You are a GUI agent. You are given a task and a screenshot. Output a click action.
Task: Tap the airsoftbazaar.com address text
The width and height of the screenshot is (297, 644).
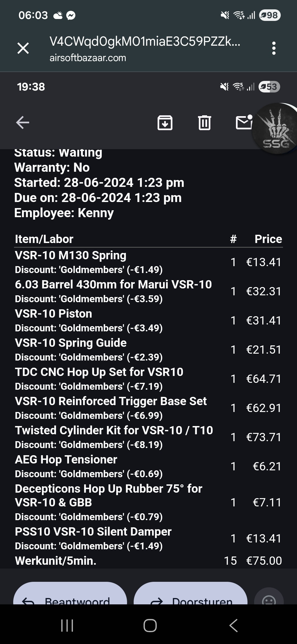pyautogui.click(x=88, y=58)
